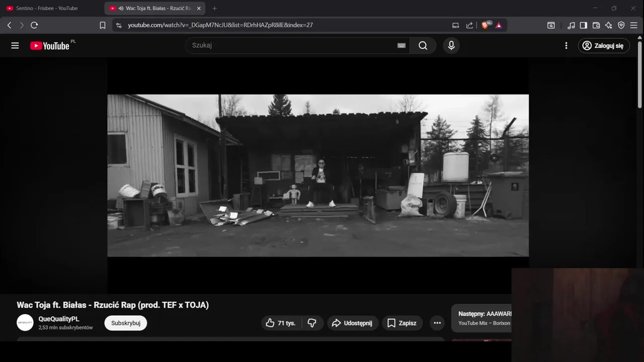This screenshot has height=362, width=644.
Task: Open the on-screen keyboard in search
Action: click(x=401, y=46)
